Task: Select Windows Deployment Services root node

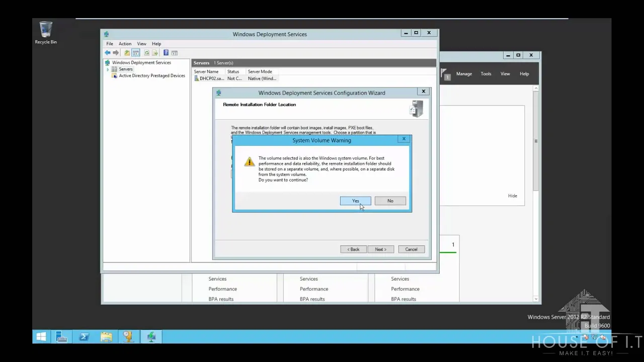Action: click(141, 63)
